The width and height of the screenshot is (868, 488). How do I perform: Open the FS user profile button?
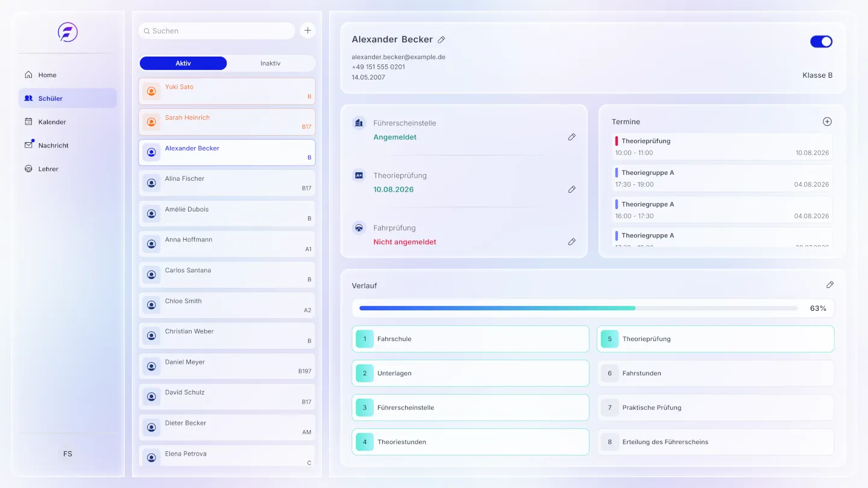[68, 454]
